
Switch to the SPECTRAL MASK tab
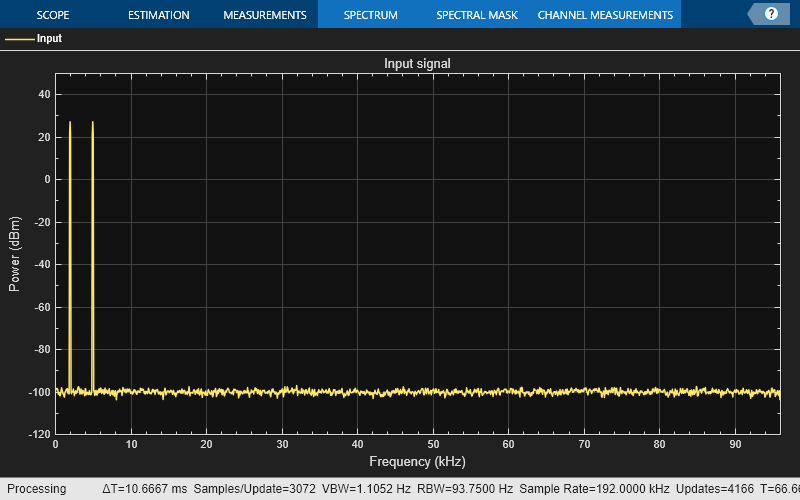click(477, 15)
